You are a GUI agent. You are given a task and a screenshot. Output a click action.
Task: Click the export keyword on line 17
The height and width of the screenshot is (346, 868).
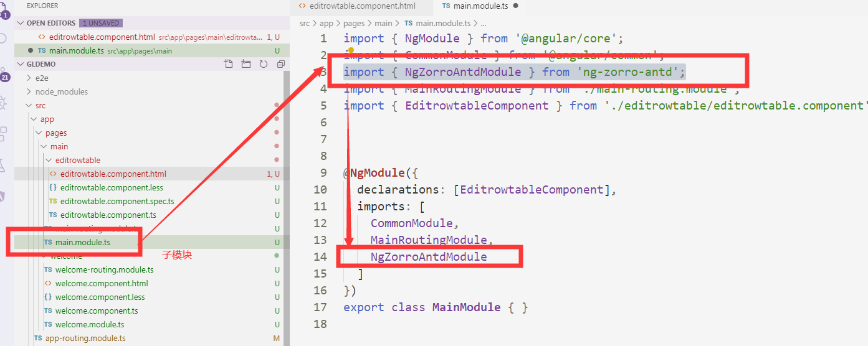click(x=364, y=307)
